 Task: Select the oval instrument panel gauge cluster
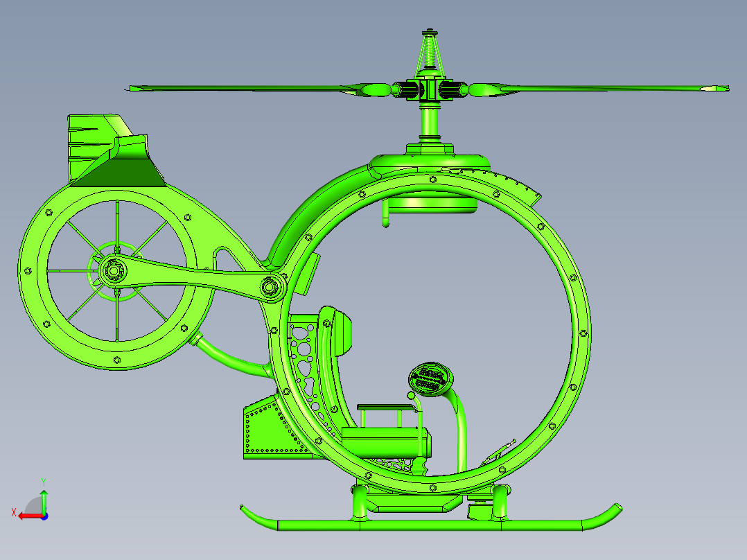pos(431,379)
